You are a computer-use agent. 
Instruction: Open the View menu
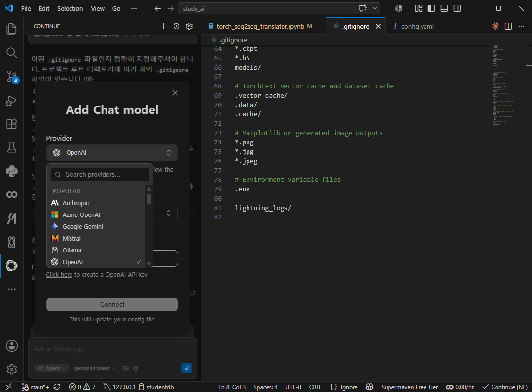click(97, 8)
